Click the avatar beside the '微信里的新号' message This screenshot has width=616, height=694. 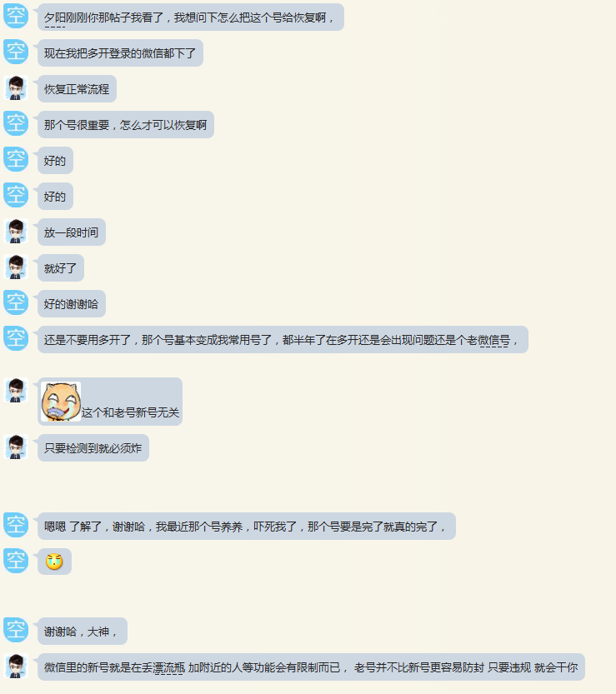[16, 666]
